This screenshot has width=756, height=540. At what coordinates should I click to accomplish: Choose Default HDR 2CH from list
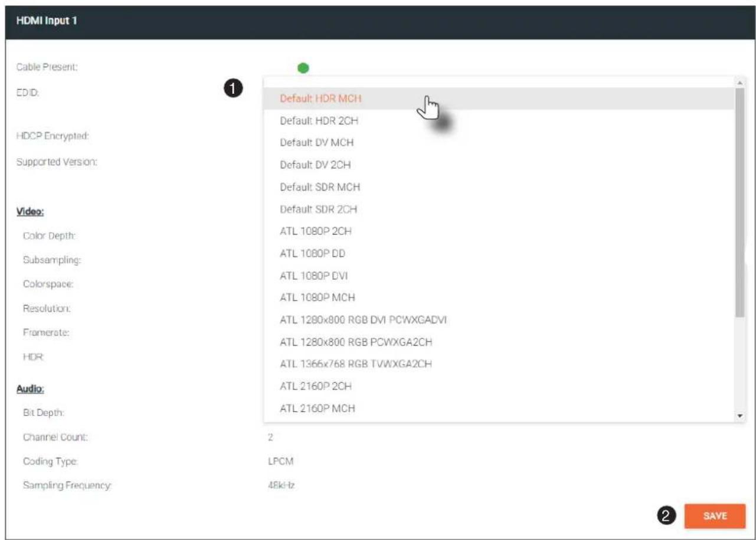point(499,121)
